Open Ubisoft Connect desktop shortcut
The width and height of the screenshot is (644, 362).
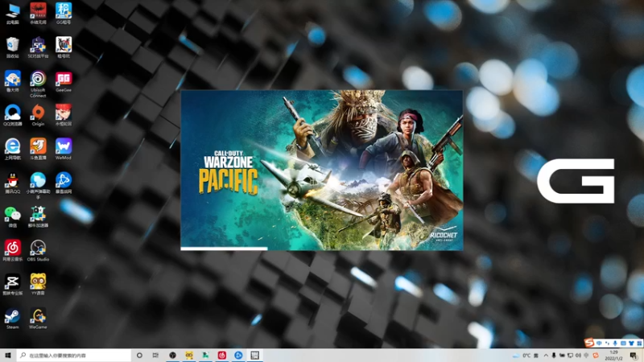(x=38, y=84)
